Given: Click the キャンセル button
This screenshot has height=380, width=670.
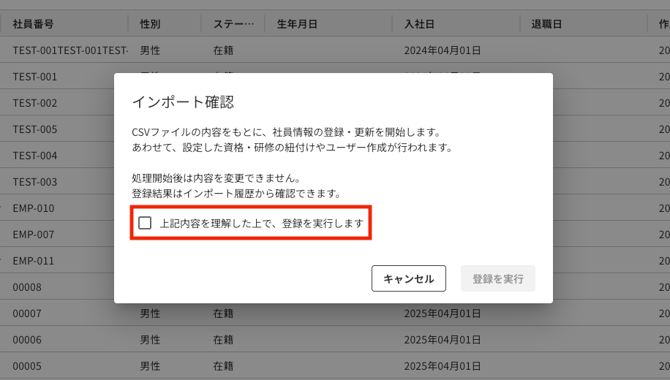Looking at the screenshot, I should (408, 279).
